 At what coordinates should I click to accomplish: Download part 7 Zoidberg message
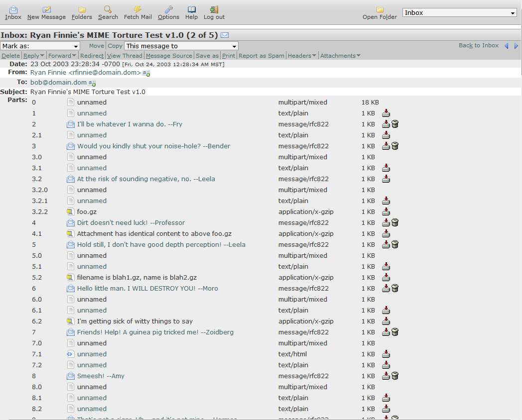point(386,332)
